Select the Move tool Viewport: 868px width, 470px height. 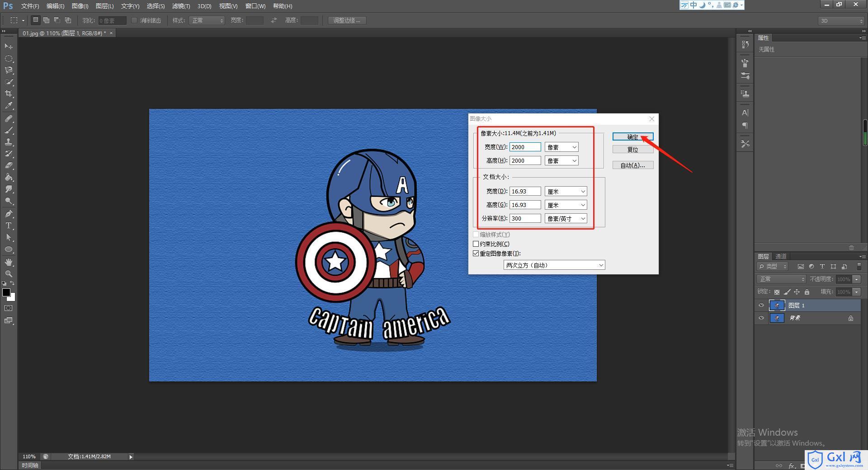9,47
